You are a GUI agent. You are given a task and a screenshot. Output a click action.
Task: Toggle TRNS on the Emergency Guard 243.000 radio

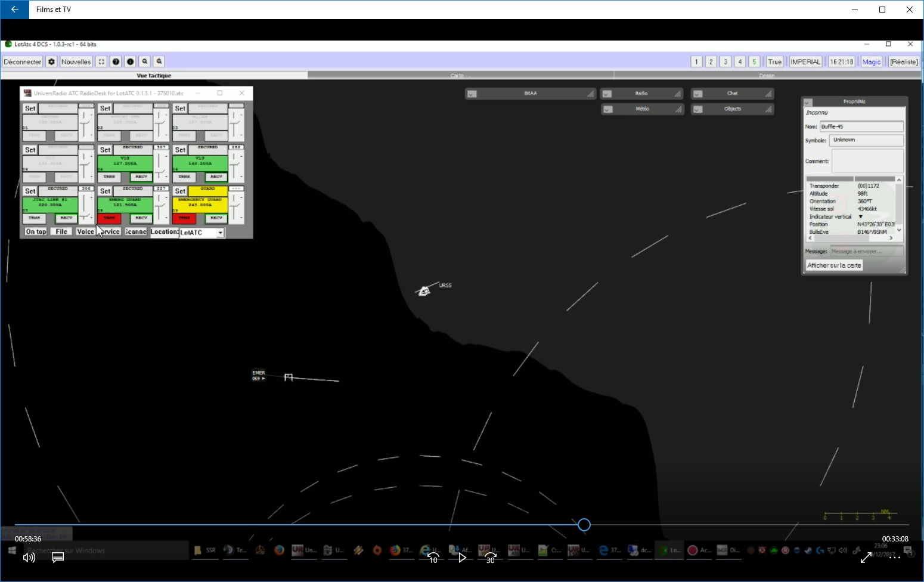tap(184, 218)
